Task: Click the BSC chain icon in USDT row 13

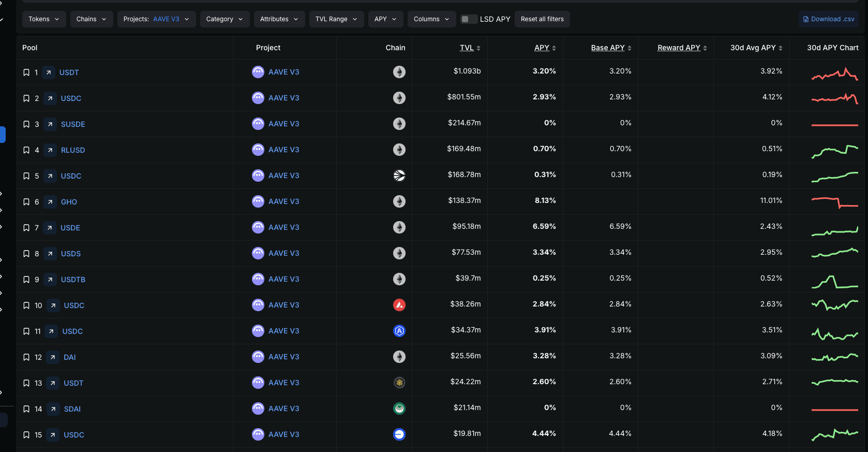Action: click(399, 383)
